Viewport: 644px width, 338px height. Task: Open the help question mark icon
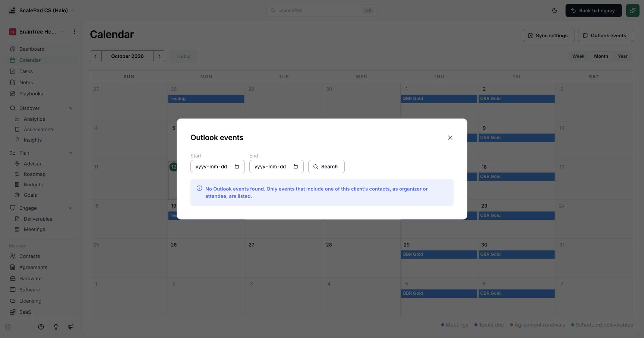[x=41, y=327]
